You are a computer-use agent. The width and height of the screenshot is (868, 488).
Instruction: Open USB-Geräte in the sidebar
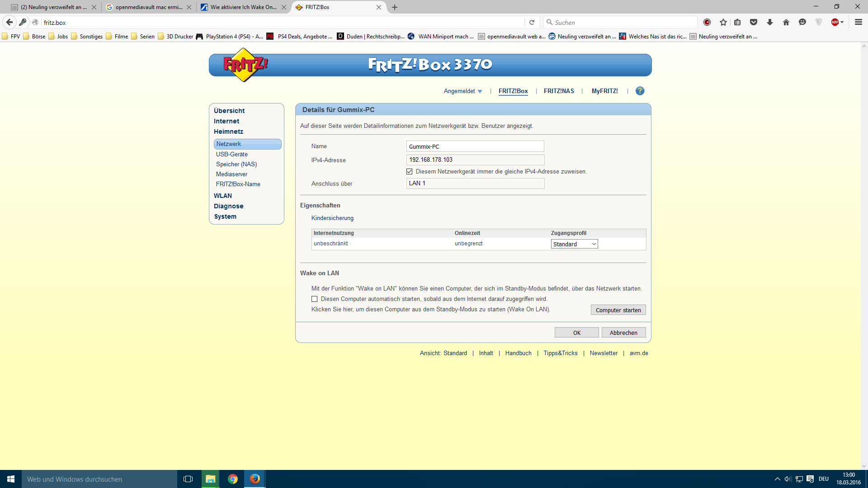(231, 154)
